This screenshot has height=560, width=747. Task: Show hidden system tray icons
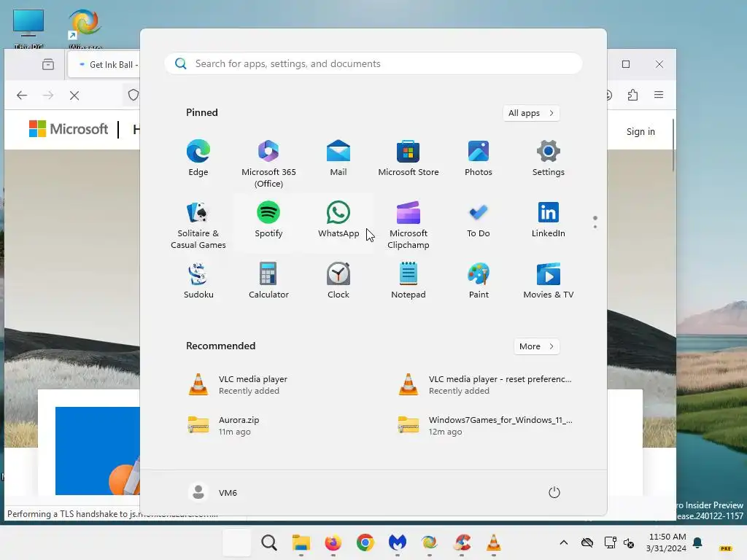pyautogui.click(x=564, y=542)
